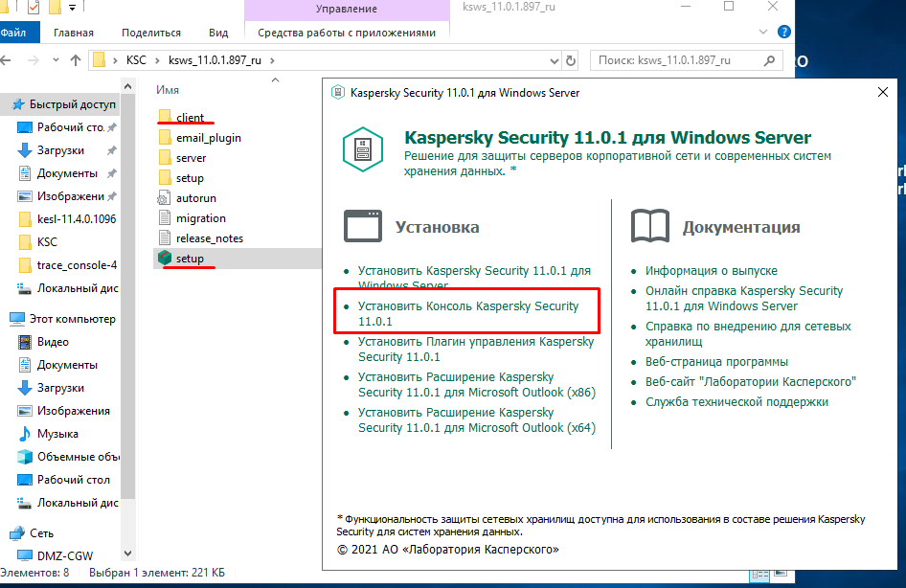Click the DMZ-CGW computer icon
The height and width of the screenshot is (588, 906).
click(x=25, y=555)
